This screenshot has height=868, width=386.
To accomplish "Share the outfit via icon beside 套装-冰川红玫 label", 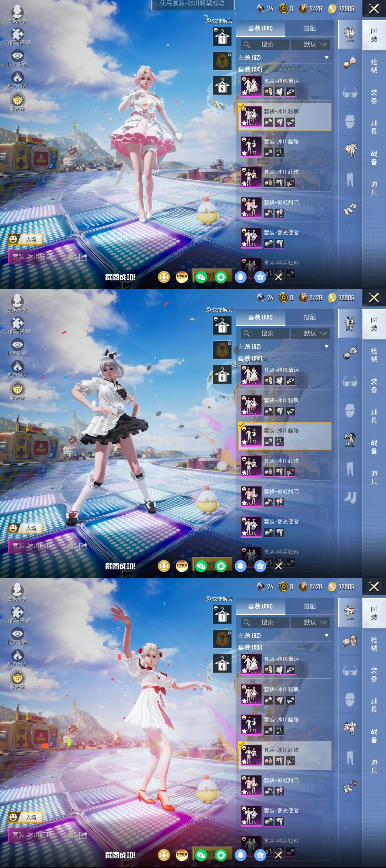I will click(x=83, y=835).
